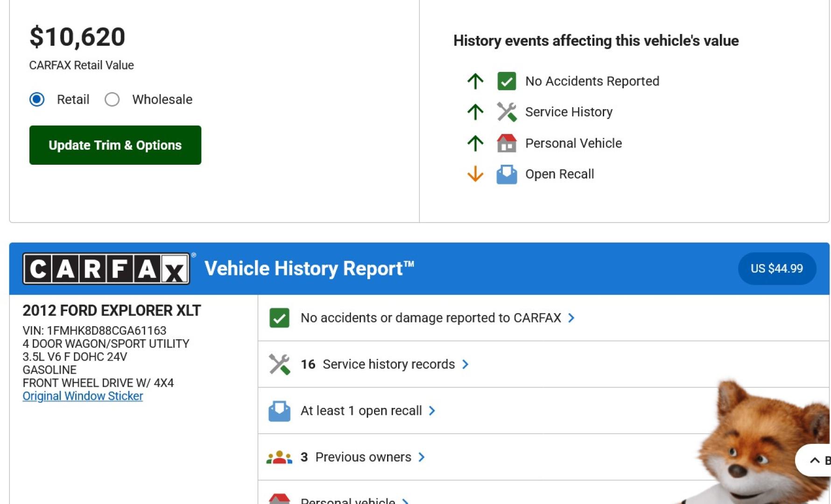
Task: Click the CARFAX logo in report header
Action: point(106,269)
